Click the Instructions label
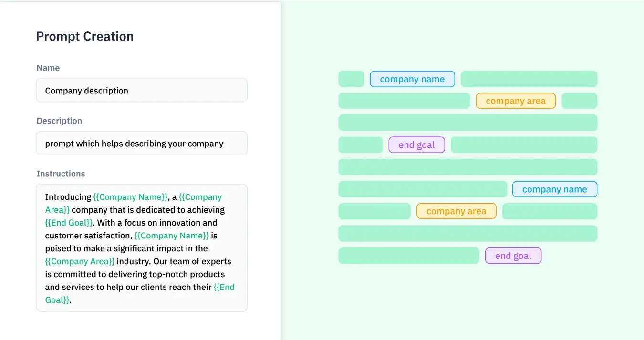 pos(61,174)
